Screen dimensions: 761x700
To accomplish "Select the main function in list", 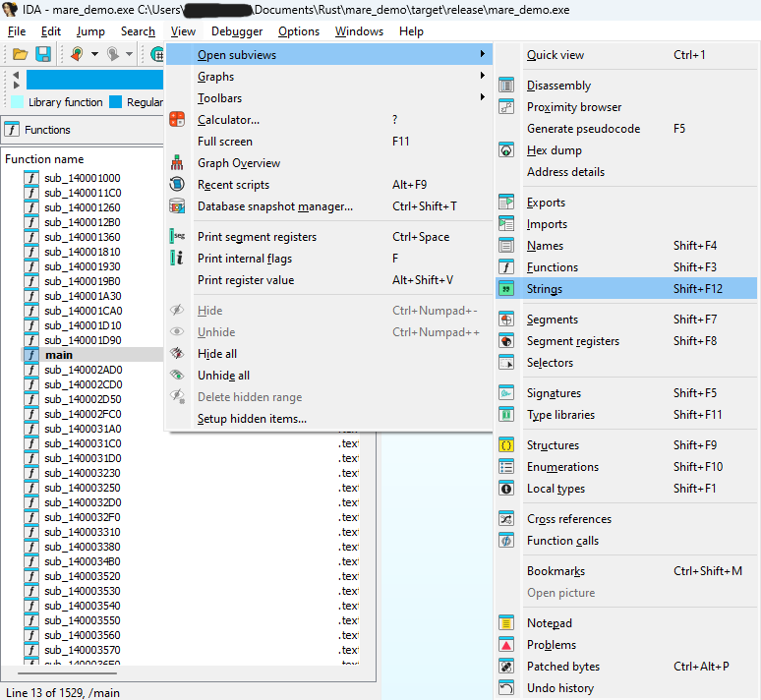I will (x=59, y=355).
